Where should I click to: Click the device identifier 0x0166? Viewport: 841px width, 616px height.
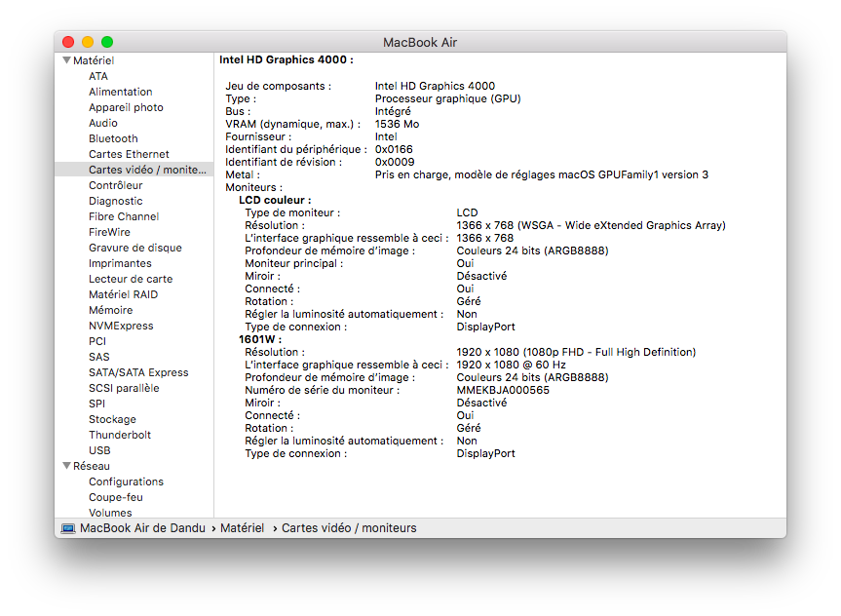(x=394, y=149)
